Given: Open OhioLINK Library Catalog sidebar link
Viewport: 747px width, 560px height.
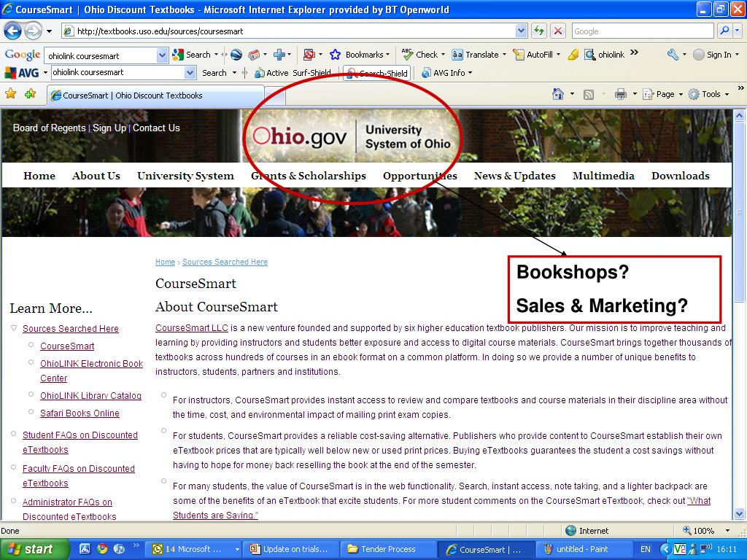Looking at the screenshot, I should click(x=90, y=396).
